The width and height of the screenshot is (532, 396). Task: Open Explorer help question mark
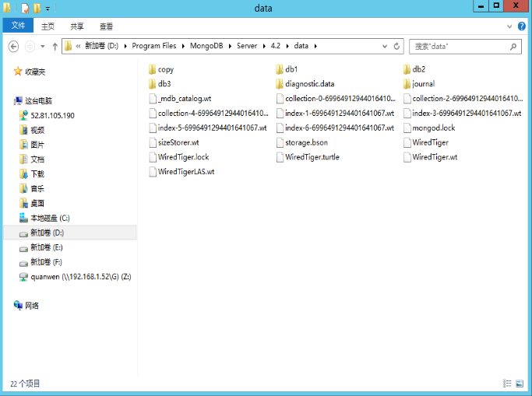521,26
